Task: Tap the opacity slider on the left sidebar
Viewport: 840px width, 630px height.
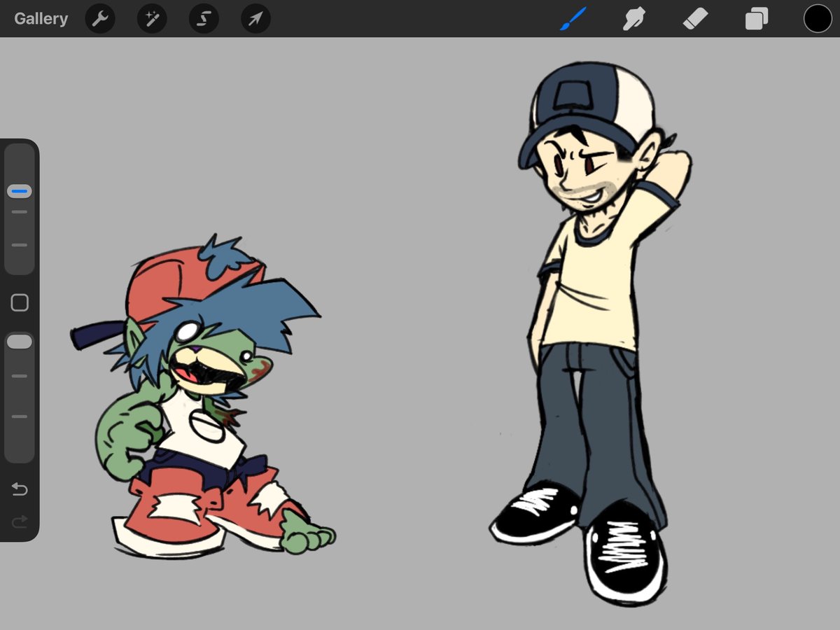Action: [19, 342]
